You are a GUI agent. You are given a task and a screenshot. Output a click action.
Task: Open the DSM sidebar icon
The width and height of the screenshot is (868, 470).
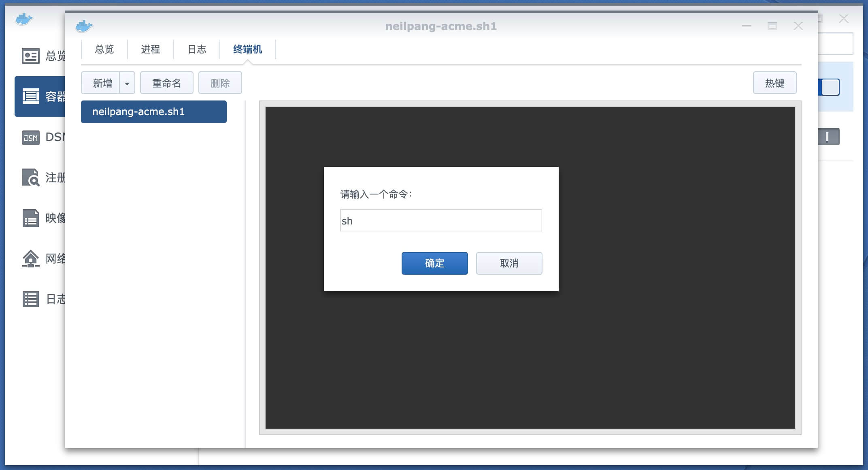(30, 138)
